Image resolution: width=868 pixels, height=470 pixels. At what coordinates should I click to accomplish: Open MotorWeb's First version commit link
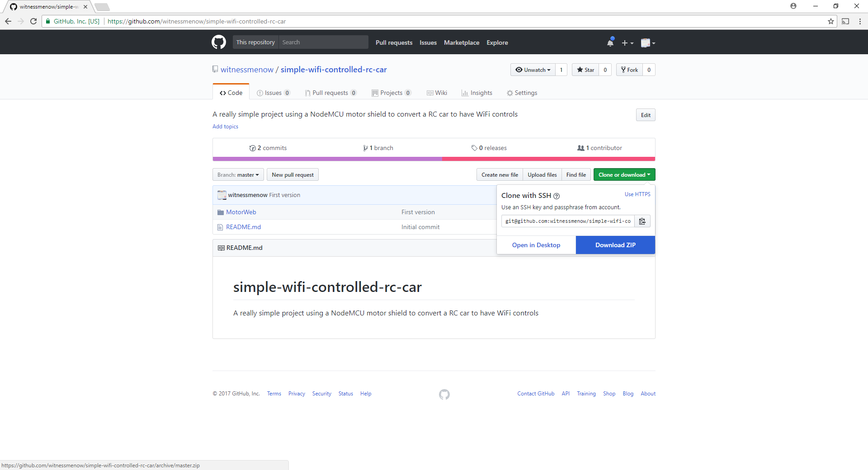(418, 212)
